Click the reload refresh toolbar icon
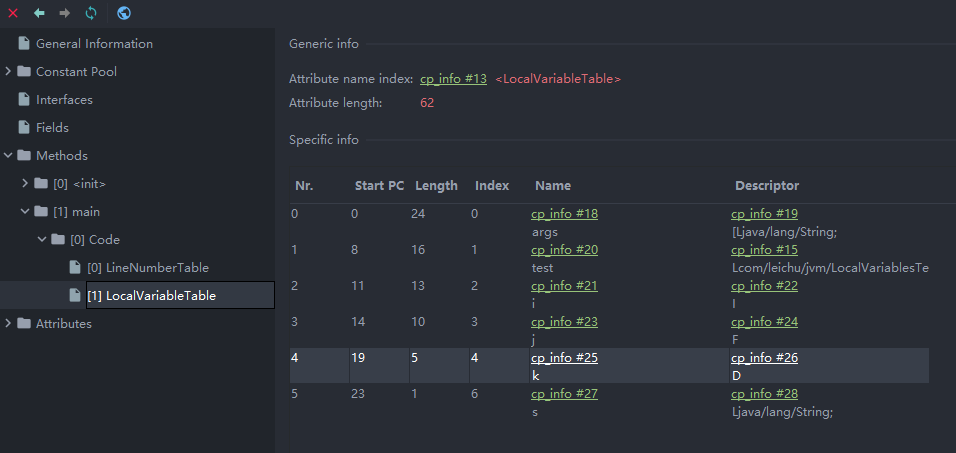This screenshot has width=956, height=453. click(91, 13)
